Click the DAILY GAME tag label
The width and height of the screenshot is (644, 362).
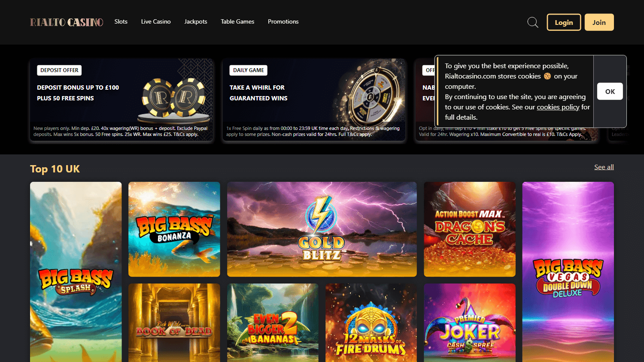tap(249, 70)
